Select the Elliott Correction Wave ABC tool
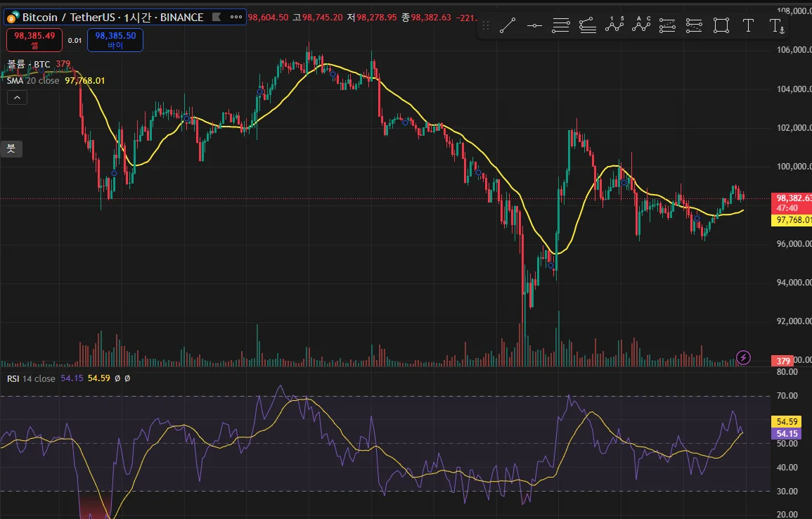The image size is (812, 519). tap(641, 25)
